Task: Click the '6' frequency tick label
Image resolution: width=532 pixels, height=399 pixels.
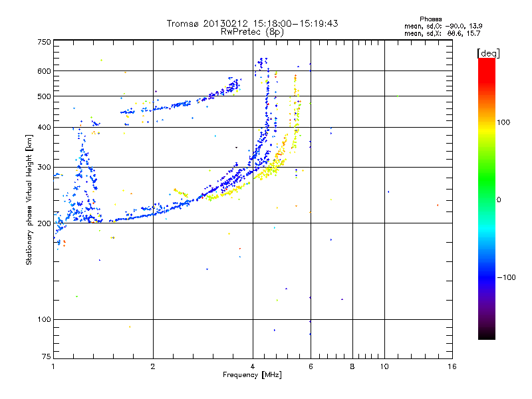Action: tap(311, 366)
